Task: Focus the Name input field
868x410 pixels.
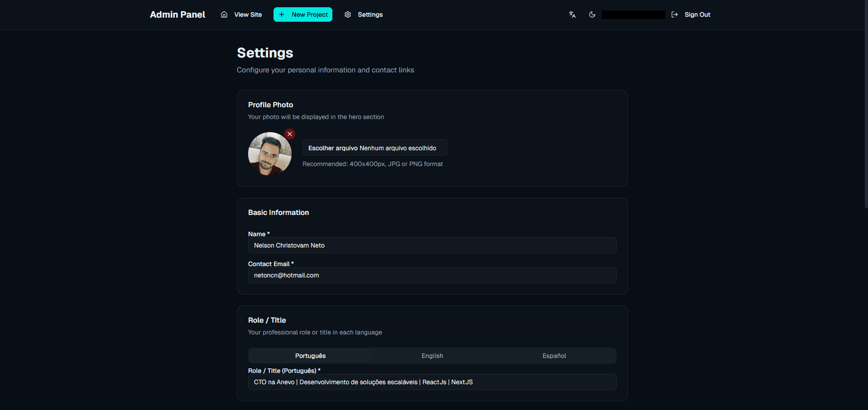Action: (x=432, y=245)
